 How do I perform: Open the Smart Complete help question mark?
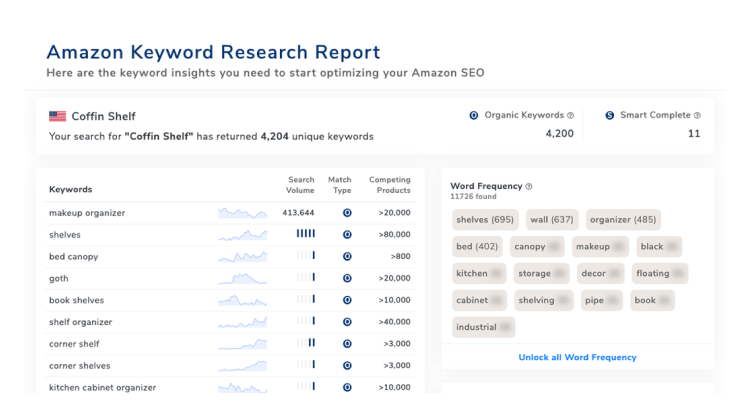697,115
